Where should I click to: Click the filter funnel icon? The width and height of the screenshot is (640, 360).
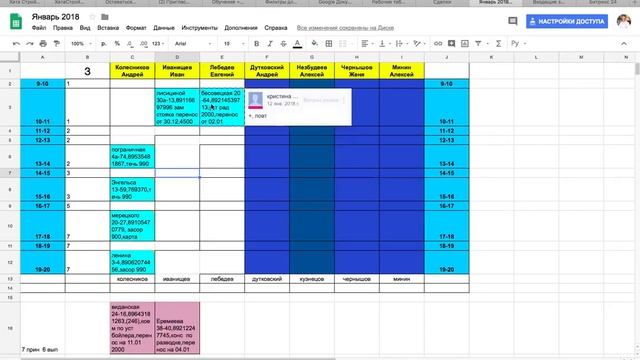[478, 43]
